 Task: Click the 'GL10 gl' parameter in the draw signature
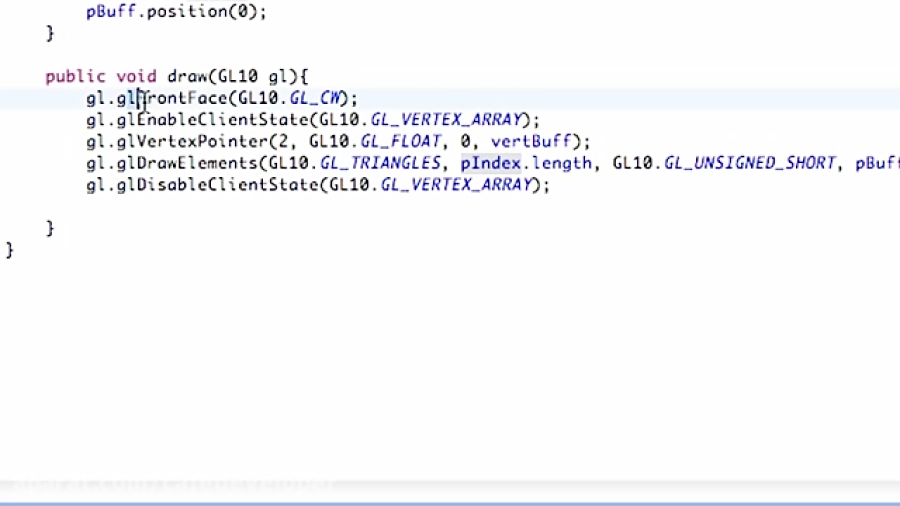click(252, 77)
